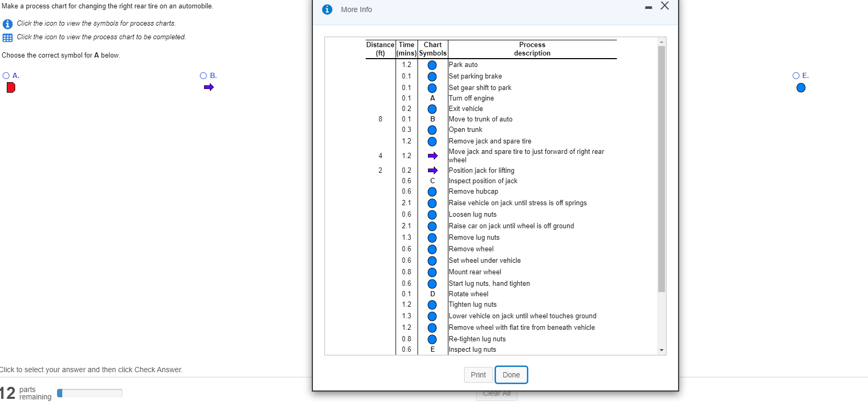Click the circle symbol for Loosen lug nuts
The height and width of the screenshot is (402, 868).
(432, 215)
